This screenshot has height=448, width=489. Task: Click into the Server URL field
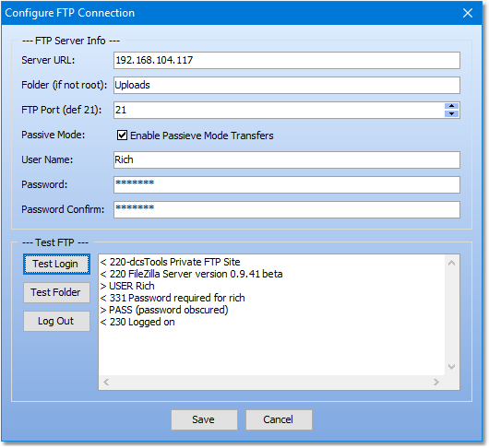(287, 60)
